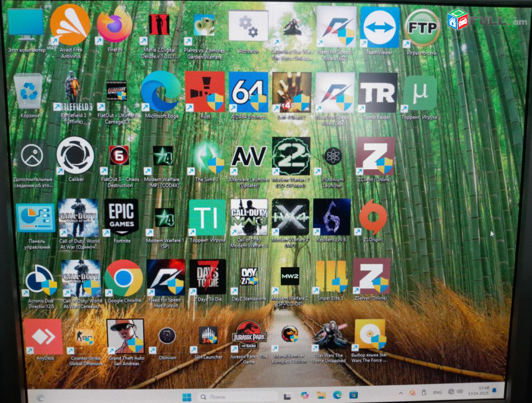This screenshot has width=532, height=403.
Task: Launch the Caliber game shortcut
Action: (75, 156)
